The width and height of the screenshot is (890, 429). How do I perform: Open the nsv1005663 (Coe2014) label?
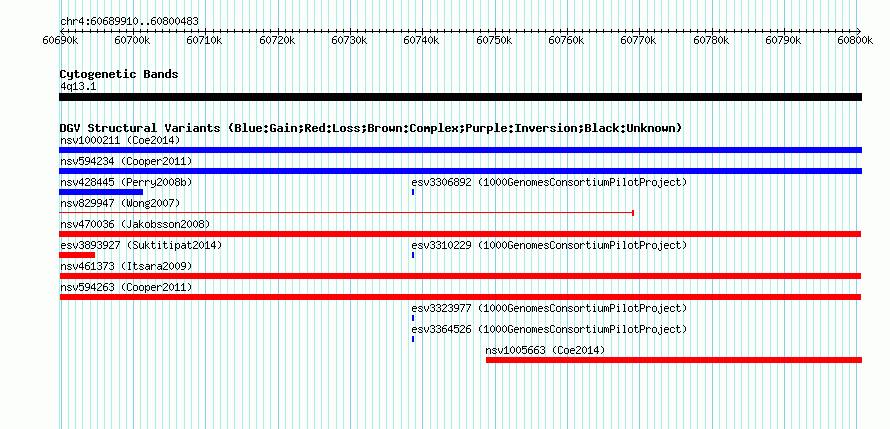point(545,350)
